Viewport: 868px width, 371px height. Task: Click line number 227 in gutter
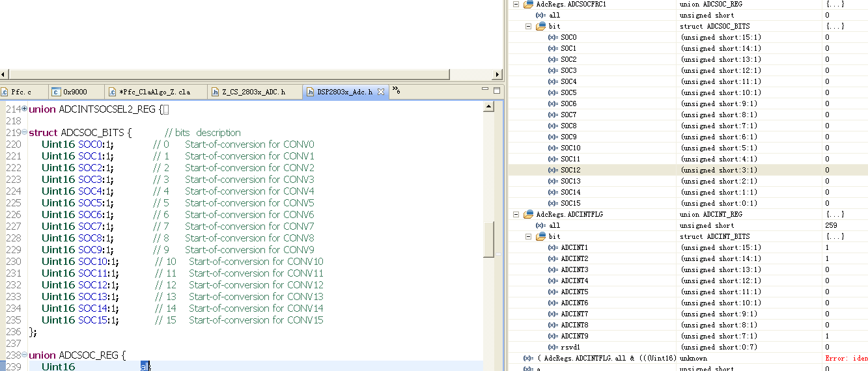pos(13,226)
